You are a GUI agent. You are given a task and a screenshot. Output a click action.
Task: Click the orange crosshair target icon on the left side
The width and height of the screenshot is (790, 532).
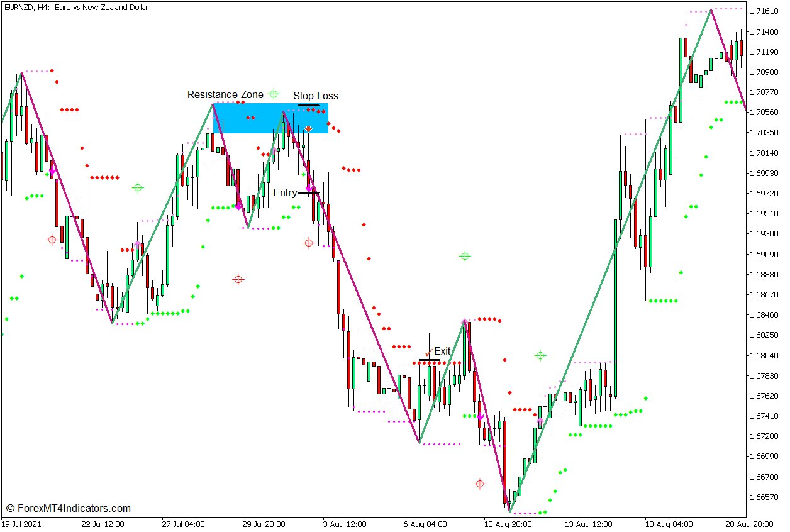click(51, 239)
